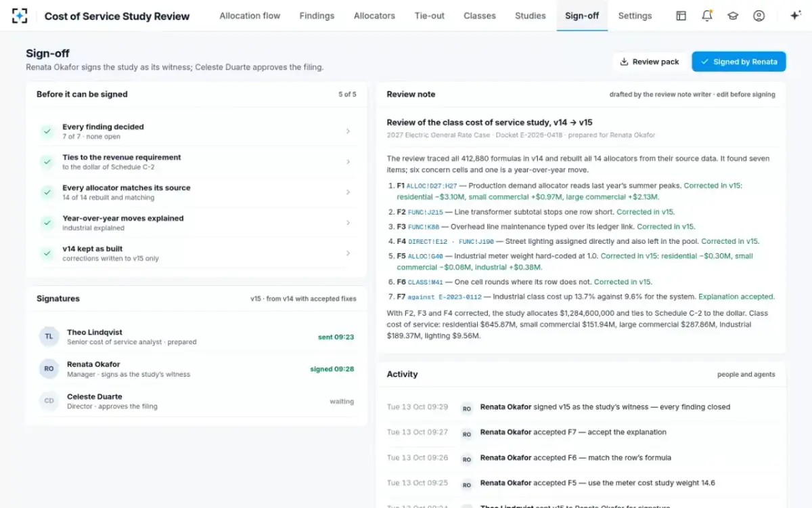Screen dimensions: 812x508
Task: Click the check icon beside Year-over-year moves explained
Action: [47, 223]
